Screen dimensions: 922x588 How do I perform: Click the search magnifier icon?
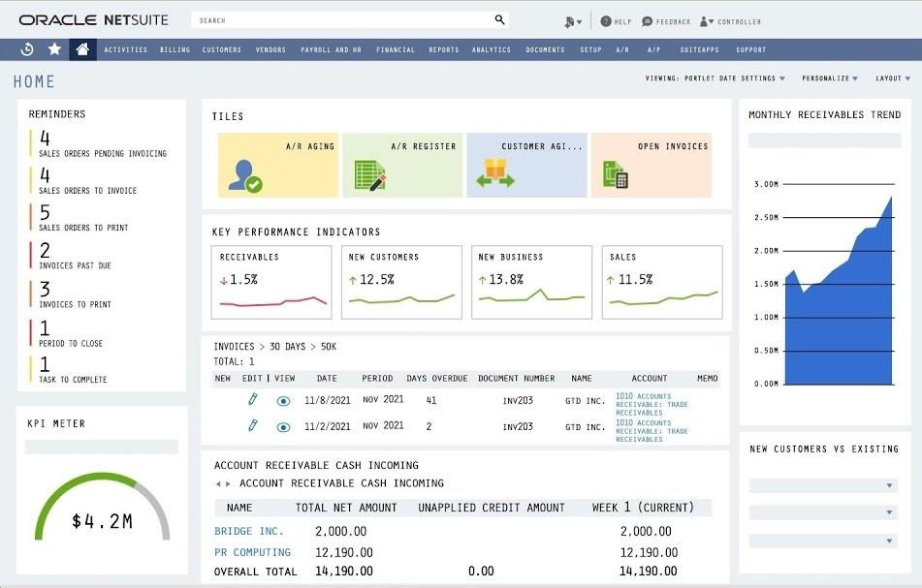[499, 19]
